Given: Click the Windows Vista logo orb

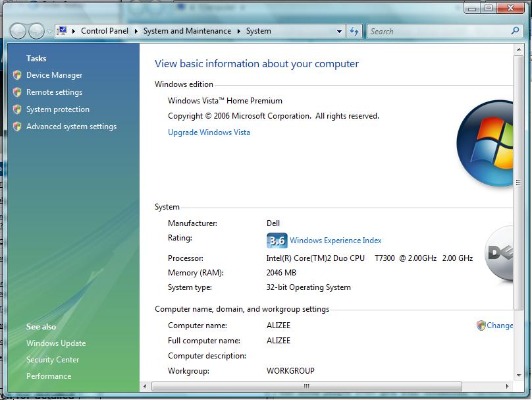Looking at the screenshot, I should [485, 143].
